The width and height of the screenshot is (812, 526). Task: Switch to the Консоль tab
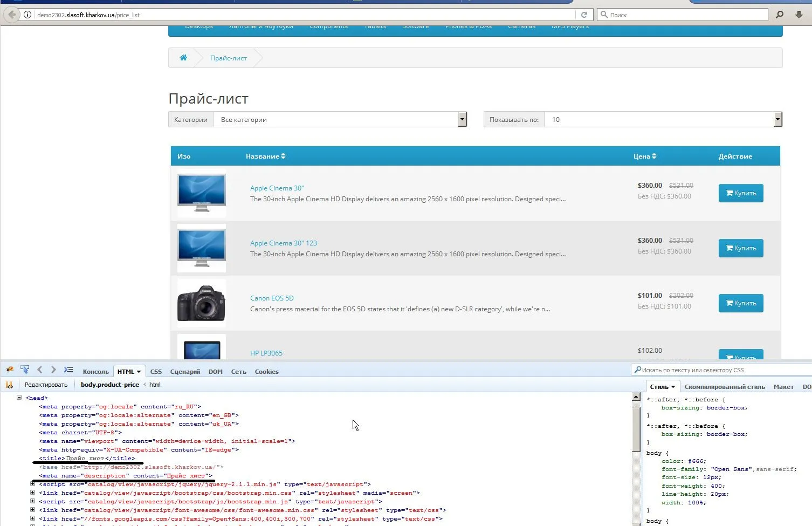click(x=95, y=372)
